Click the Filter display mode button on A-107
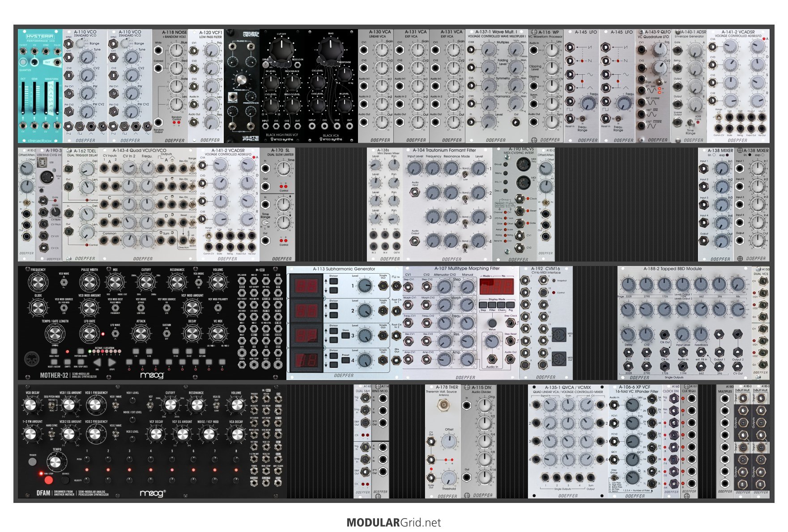The width and height of the screenshot is (788, 532). (x=492, y=305)
